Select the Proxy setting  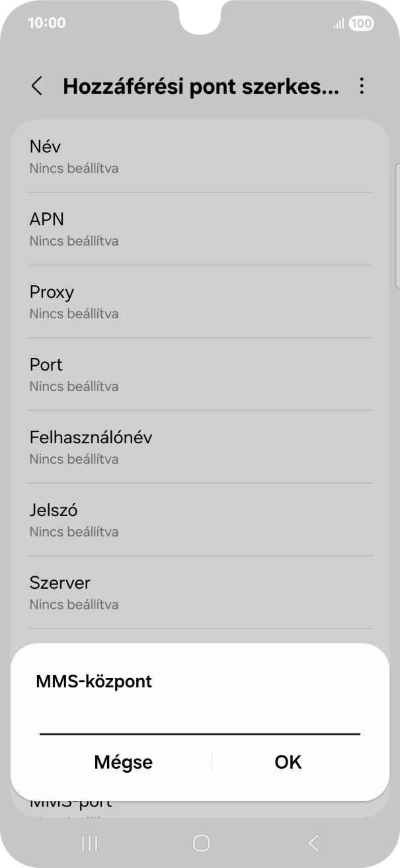[198, 301]
